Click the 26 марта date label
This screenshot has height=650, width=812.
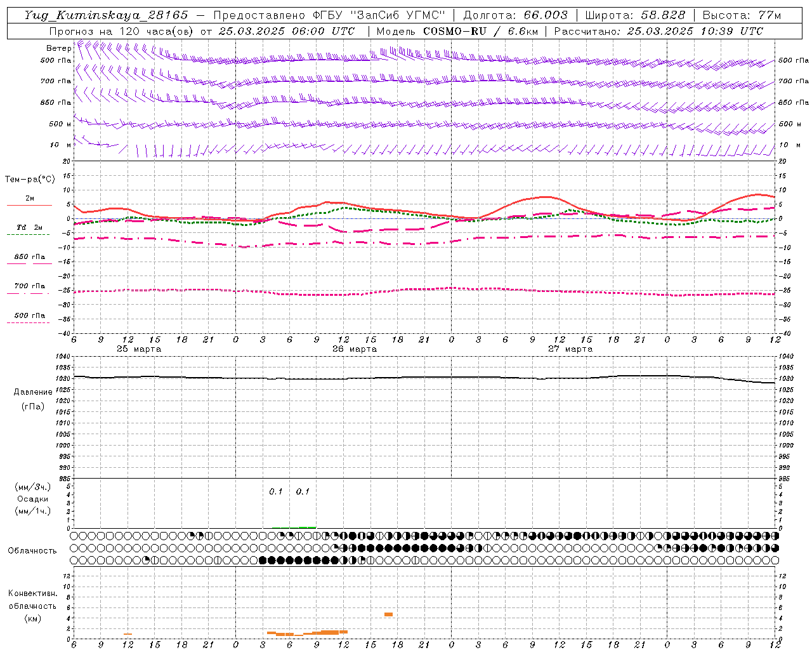[355, 349]
